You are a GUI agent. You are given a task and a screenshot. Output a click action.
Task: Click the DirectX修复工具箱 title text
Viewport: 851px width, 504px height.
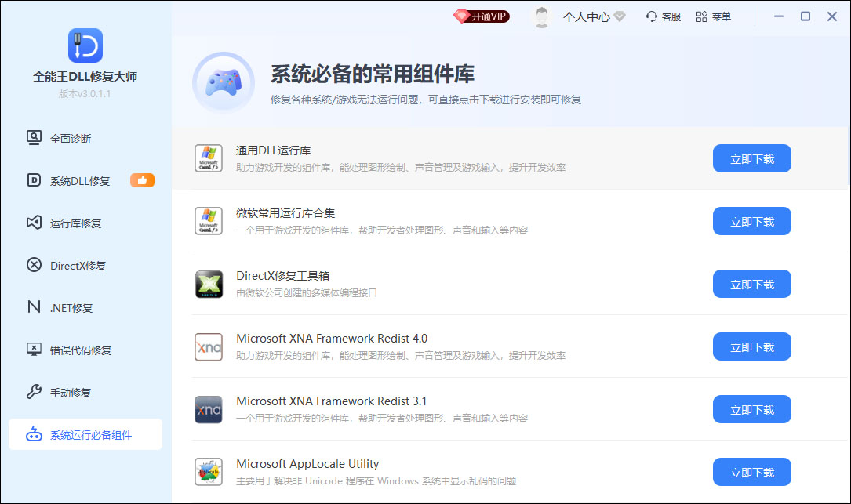click(283, 276)
